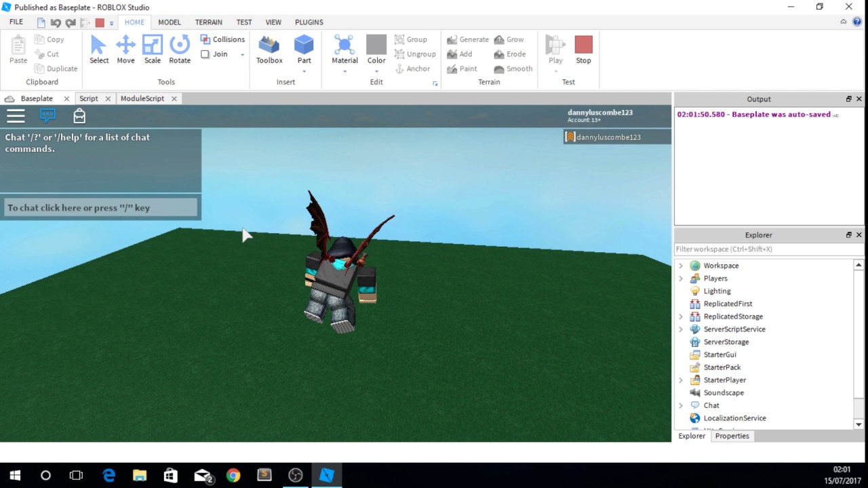Choose the Grow terrain tool
This screenshot has width=868, height=488.
click(x=509, y=39)
